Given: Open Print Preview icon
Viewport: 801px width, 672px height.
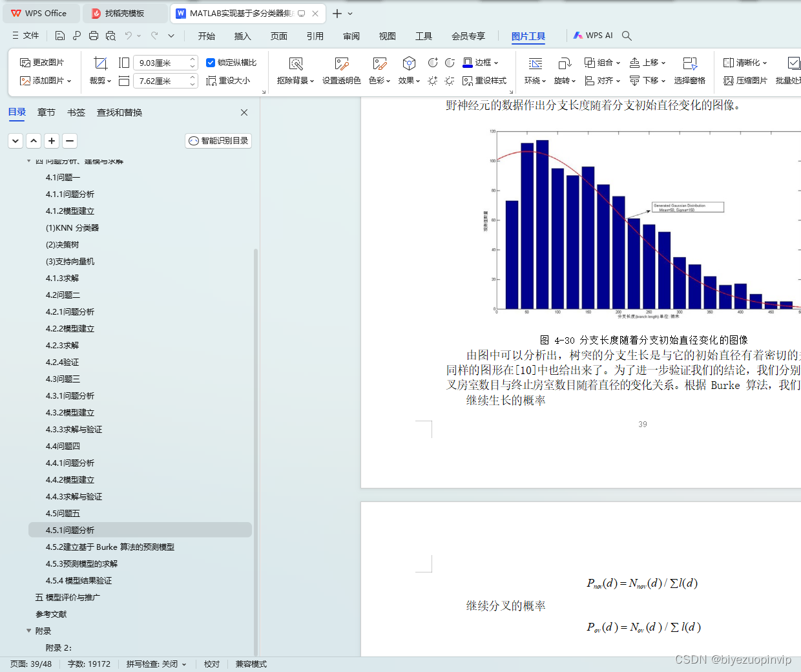Looking at the screenshot, I should tap(110, 36).
